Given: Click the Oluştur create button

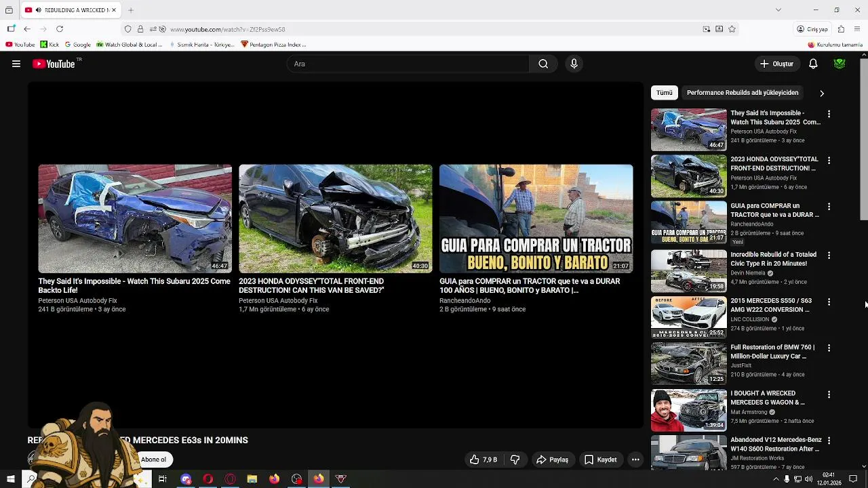Looking at the screenshot, I should click(x=776, y=64).
